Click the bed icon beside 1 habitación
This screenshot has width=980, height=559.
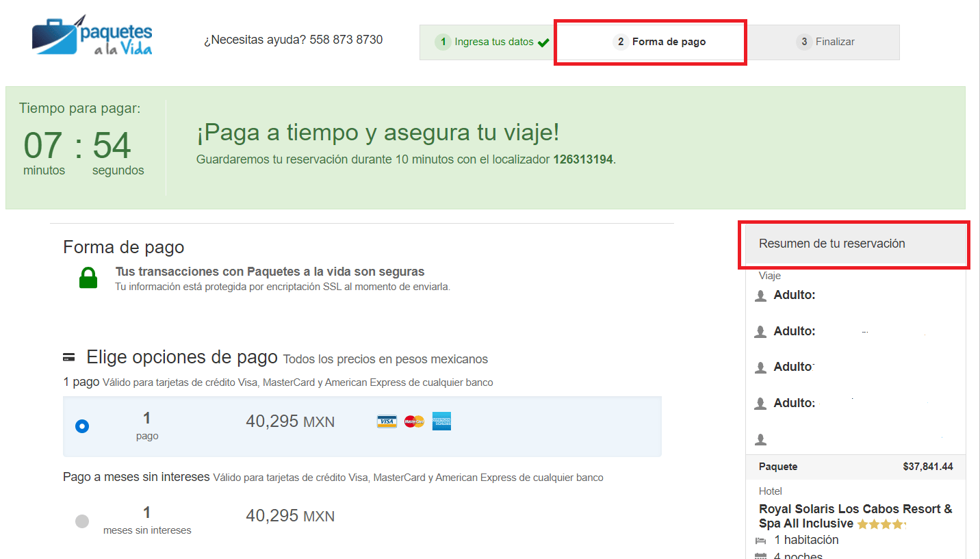pos(760,541)
